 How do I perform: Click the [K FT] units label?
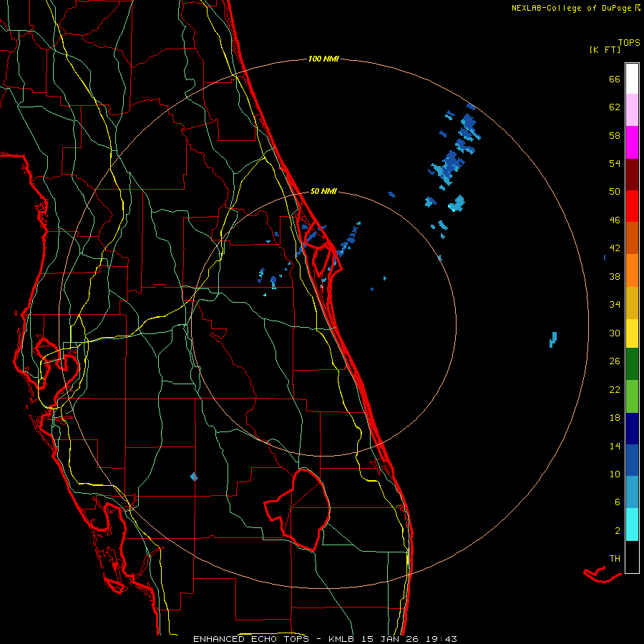(x=605, y=49)
